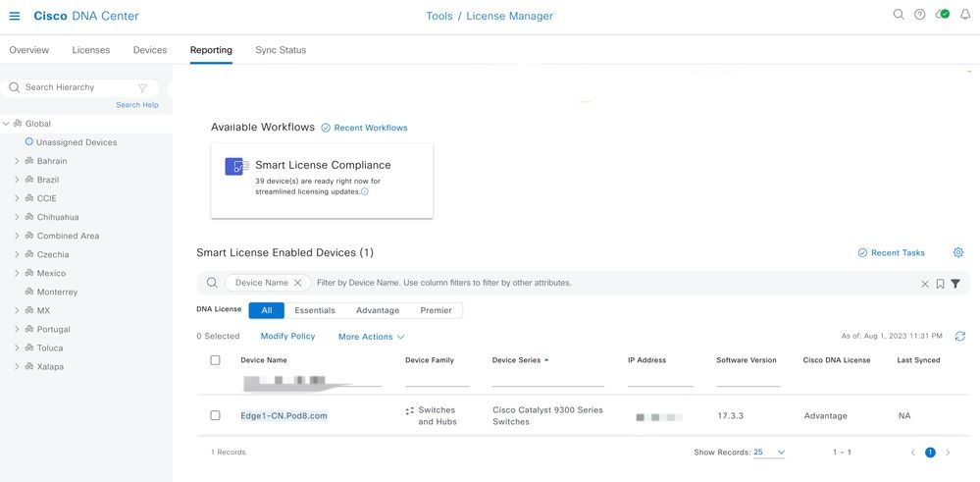Select the Advantage license filter

(x=378, y=311)
